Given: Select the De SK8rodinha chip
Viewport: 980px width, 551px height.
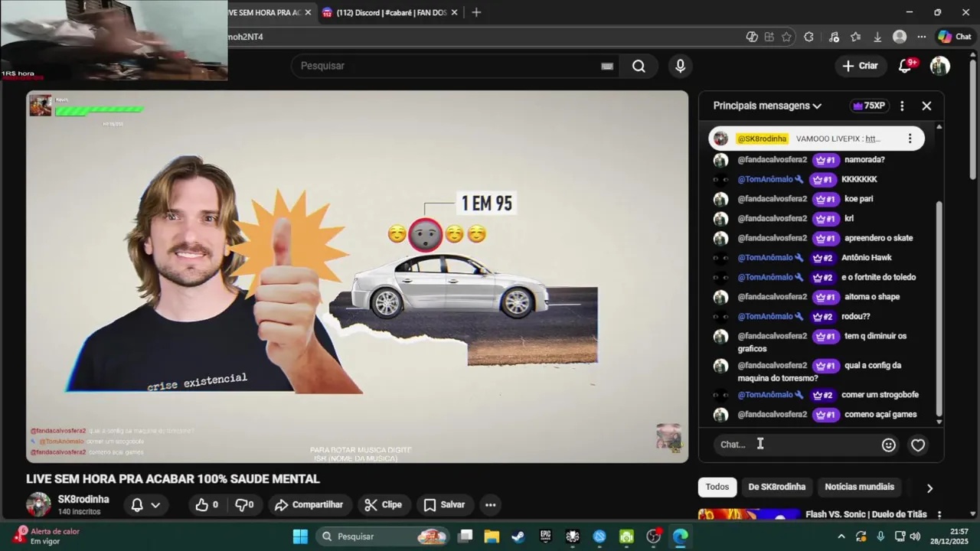Looking at the screenshot, I should (x=776, y=487).
